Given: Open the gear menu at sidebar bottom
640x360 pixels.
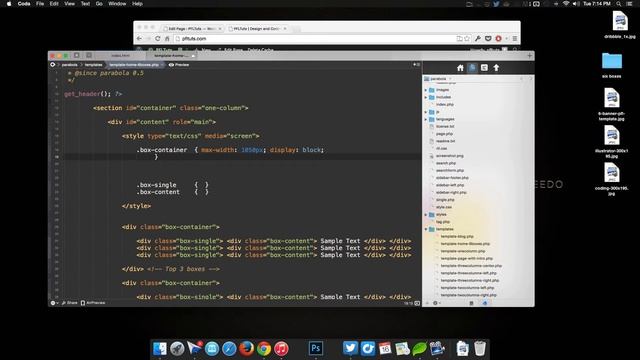Looking at the screenshot, I should pyautogui.click(x=436, y=303).
